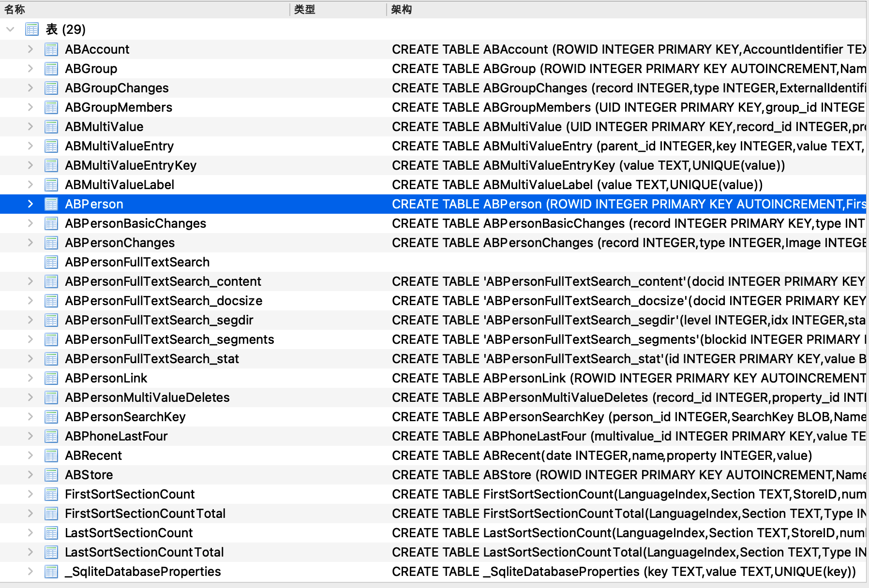The width and height of the screenshot is (869, 588).
Task: Click the top-level 表 (29) group icon
Action: (x=32, y=29)
